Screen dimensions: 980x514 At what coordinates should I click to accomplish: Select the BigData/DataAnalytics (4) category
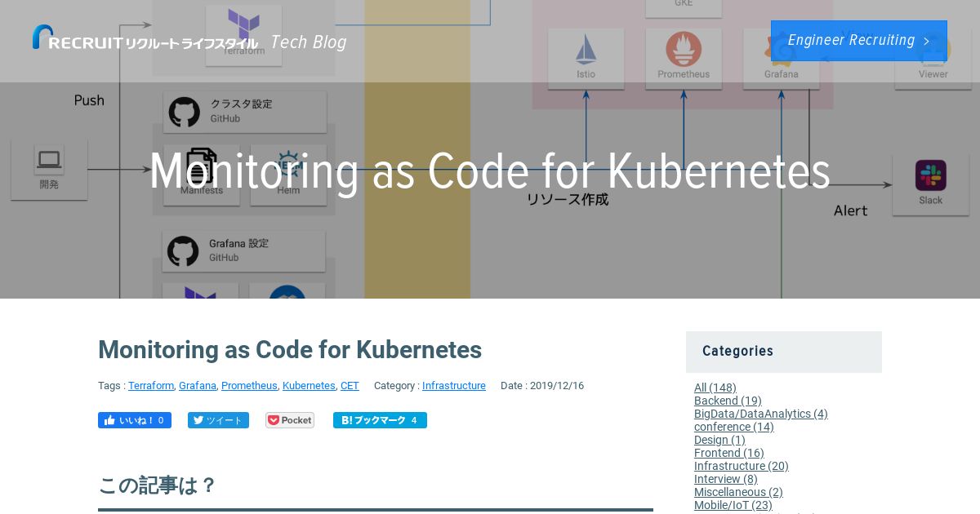[x=761, y=414]
